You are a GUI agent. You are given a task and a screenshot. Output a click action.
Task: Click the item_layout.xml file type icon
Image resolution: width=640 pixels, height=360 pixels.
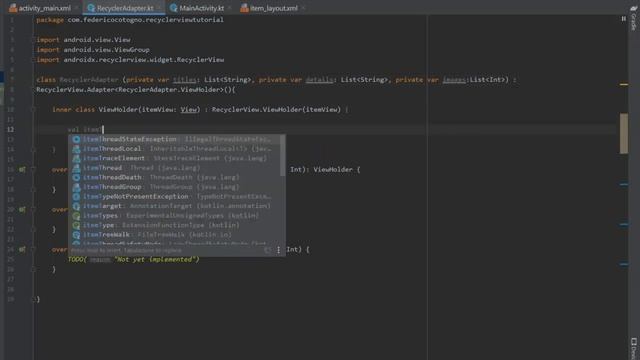click(244, 8)
